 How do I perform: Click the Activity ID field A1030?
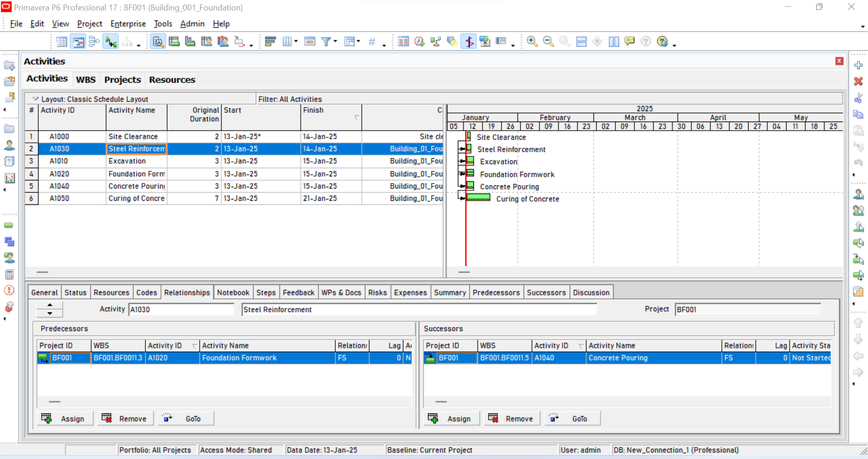[181, 310]
